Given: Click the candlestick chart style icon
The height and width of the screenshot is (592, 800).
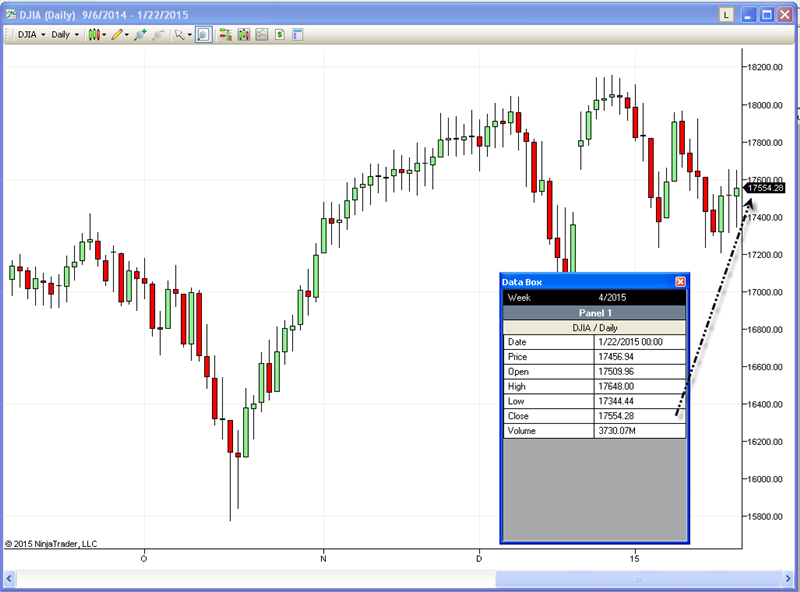Looking at the screenshot, I should [x=94, y=35].
